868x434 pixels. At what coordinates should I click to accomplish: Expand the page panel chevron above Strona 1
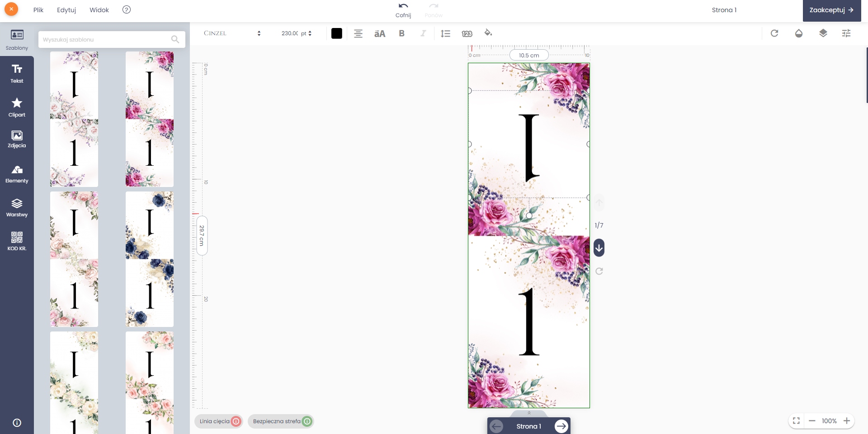coord(529,413)
